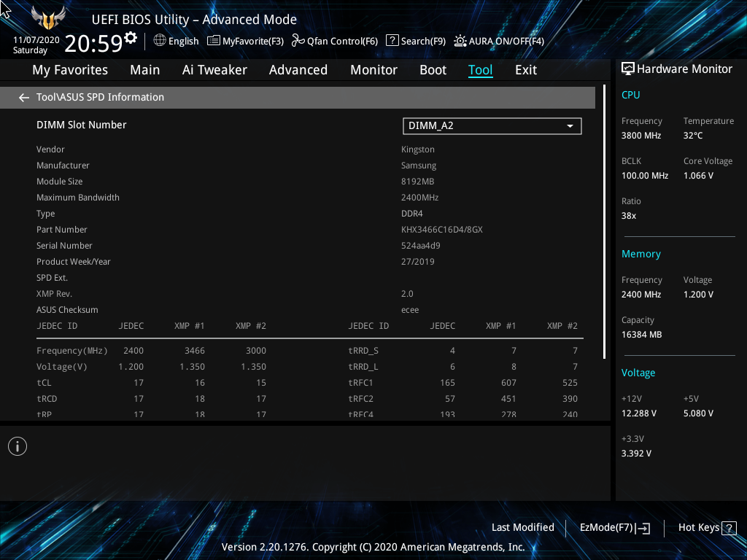The height and width of the screenshot is (560, 747).
Task: Click the MyFavorite list icon
Action: (214, 41)
